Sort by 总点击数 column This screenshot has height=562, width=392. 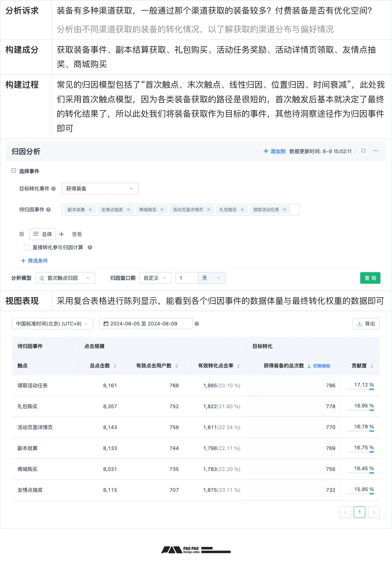coord(115,366)
